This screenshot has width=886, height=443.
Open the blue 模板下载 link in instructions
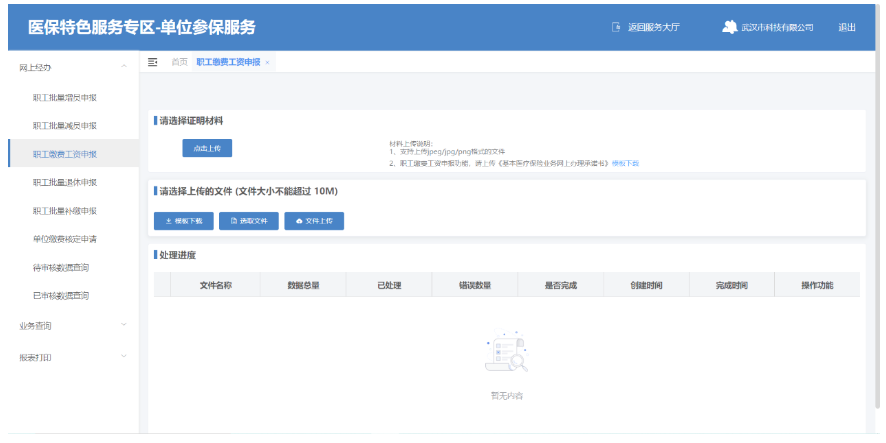[x=625, y=162]
